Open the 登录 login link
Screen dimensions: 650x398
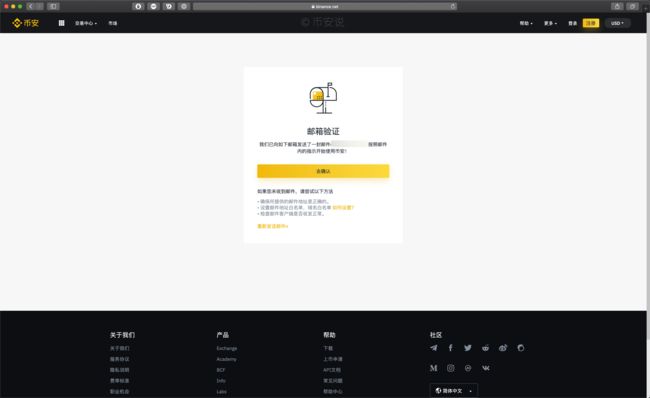point(572,23)
